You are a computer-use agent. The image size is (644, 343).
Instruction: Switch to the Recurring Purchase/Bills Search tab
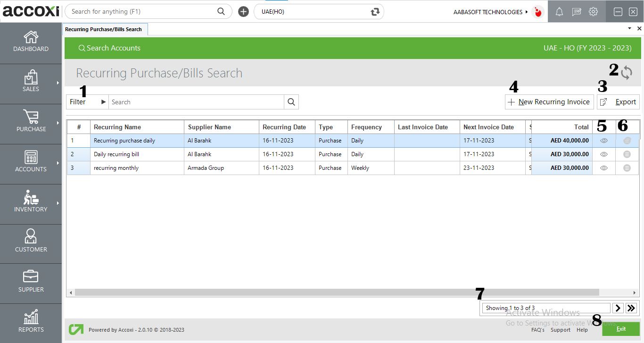(105, 28)
